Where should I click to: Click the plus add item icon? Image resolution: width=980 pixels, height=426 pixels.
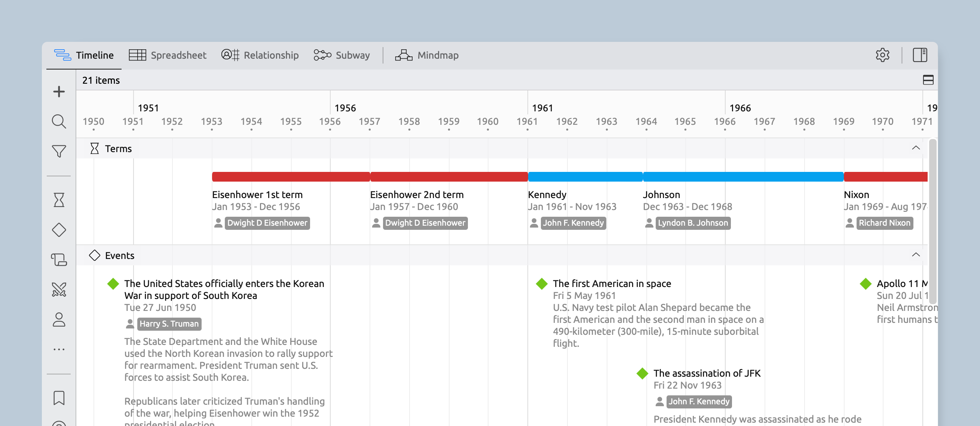59,92
